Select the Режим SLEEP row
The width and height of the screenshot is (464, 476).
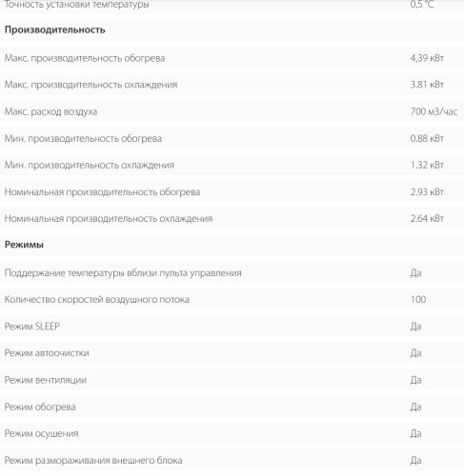coord(232,327)
